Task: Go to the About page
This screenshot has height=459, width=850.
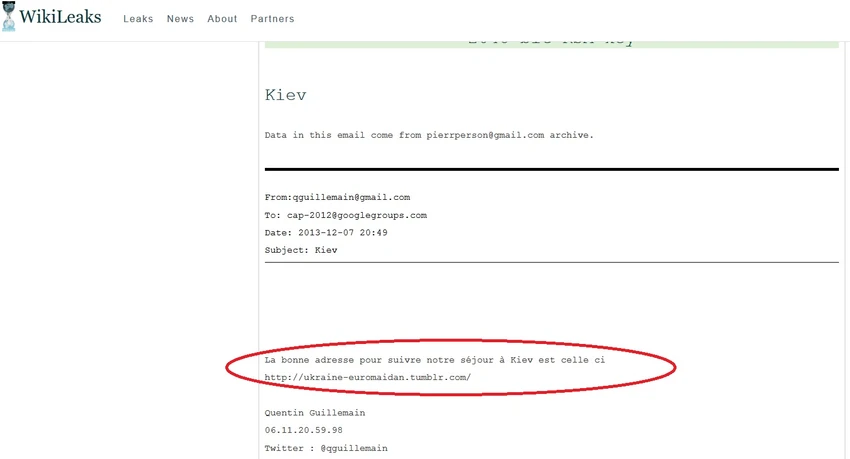Action: click(222, 18)
